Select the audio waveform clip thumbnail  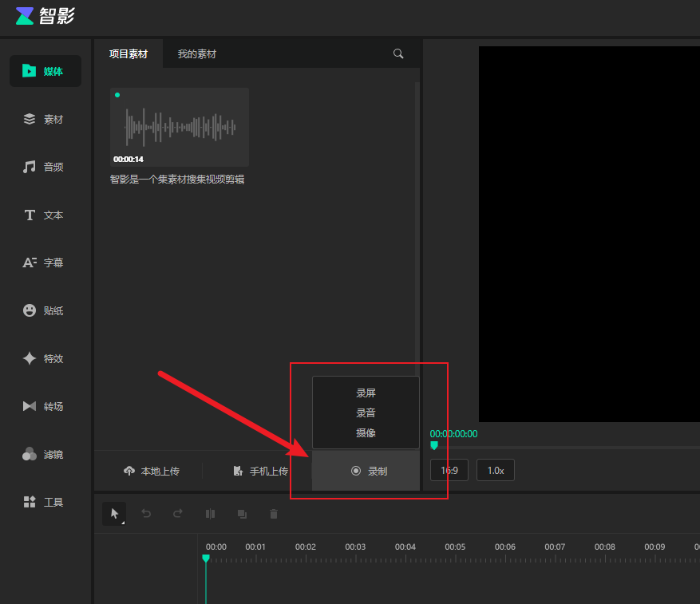(180, 127)
